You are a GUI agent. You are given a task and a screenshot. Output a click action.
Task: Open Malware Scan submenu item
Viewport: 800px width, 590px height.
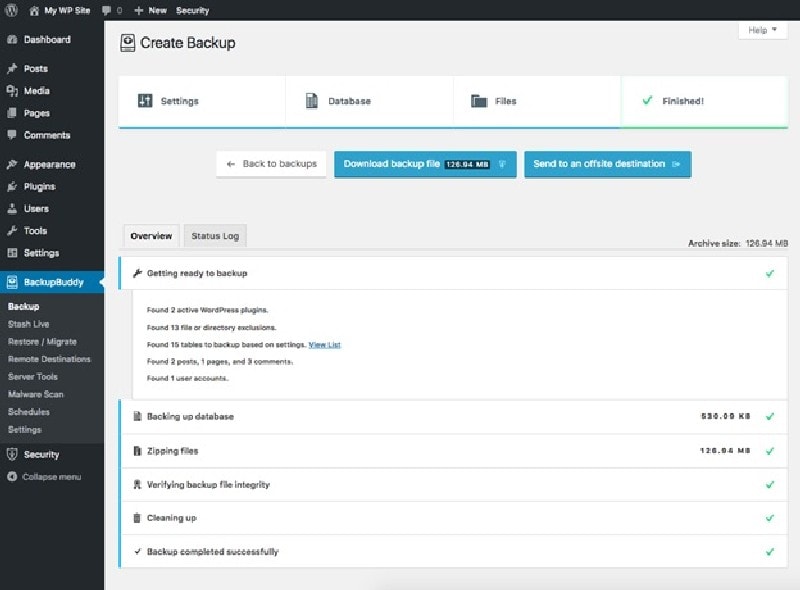pos(36,394)
